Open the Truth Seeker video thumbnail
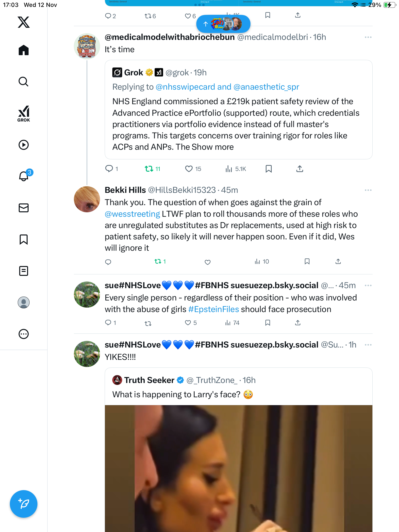This screenshot has width=399, height=532. tap(238, 468)
